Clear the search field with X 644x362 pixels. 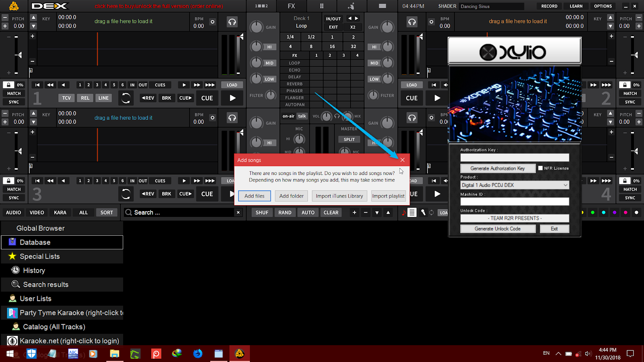[x=238, y=212]
